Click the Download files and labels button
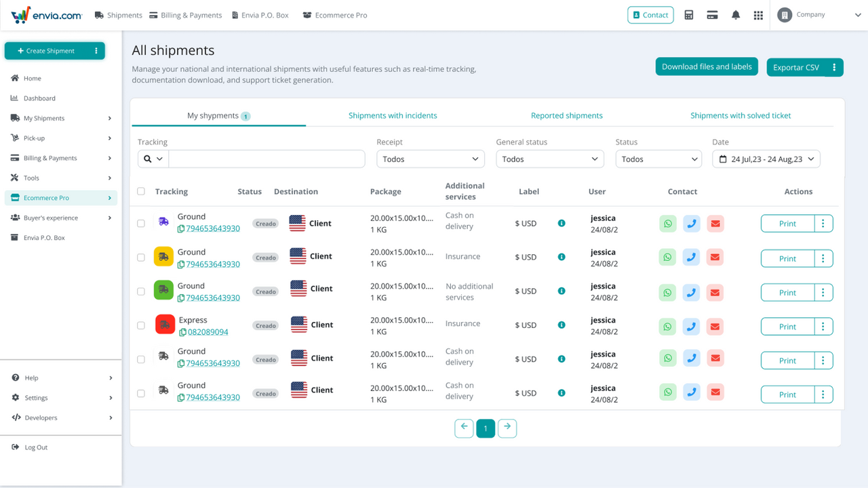Image resolution: width=868 pixels, height=488 pixels. (x=707, y=66)
